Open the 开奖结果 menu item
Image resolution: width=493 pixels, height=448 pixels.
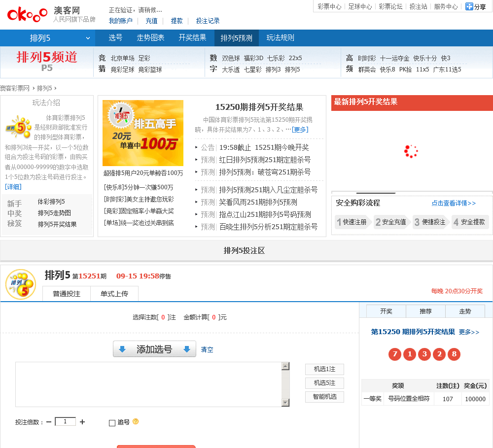[192, 38]
